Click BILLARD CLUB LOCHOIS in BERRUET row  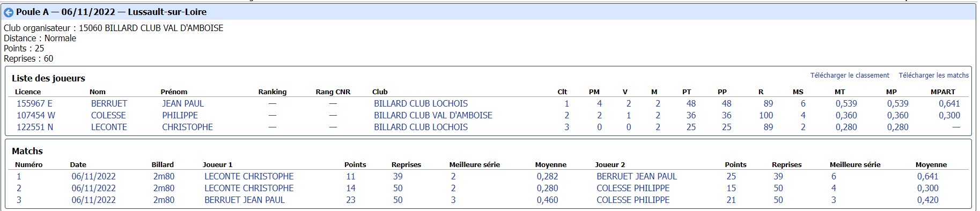click(421, 103)
